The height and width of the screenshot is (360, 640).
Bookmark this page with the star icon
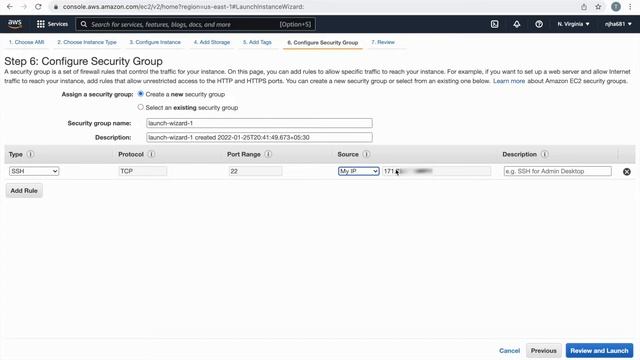[598, 7]
